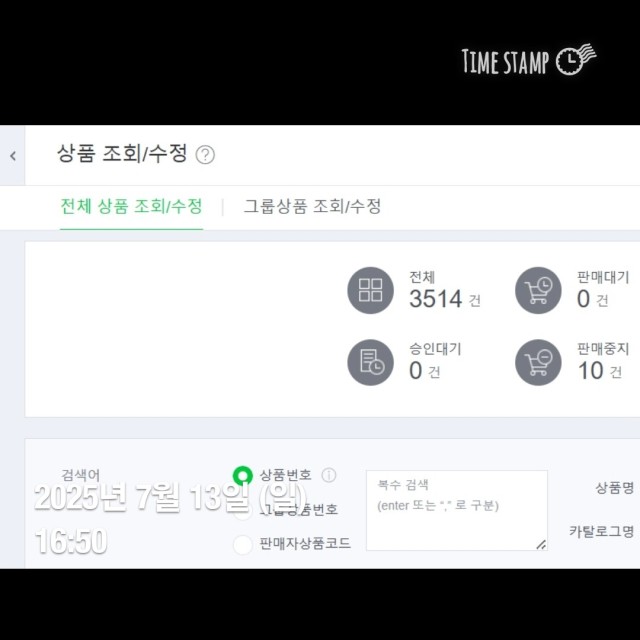Click the text area resize handle
Image resolution: width=640 pixels, height=640 pixels.
[541, 544]
